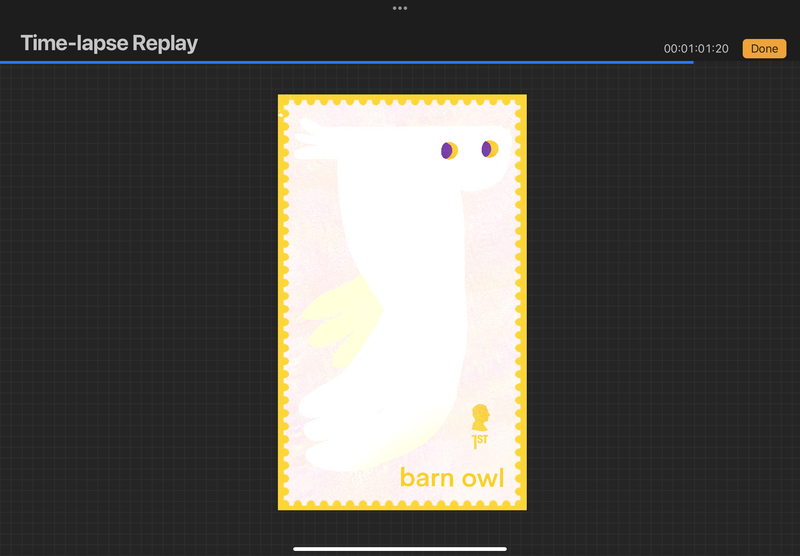Click the dark grid area left of the canvas

[140, 300]
